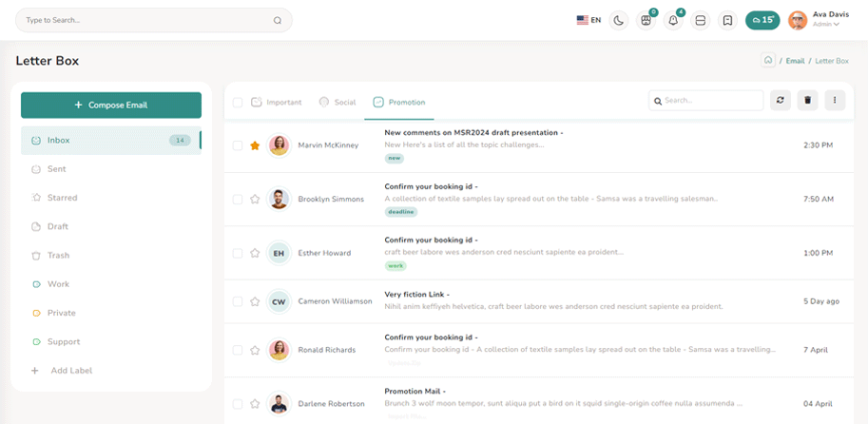Star the Brooklyn Simmons email
The height and width of the screenshot is (424, 868).
(x=255, y=200)
